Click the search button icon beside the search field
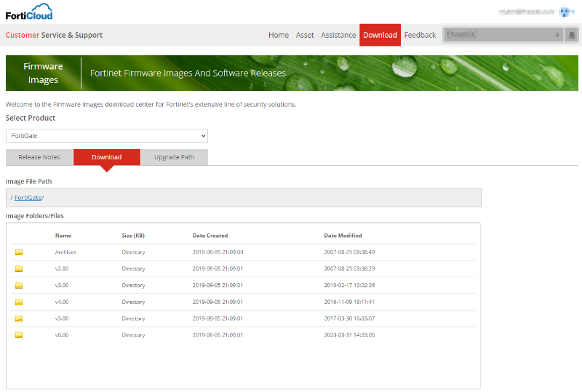Image resolution: width=582 pixels, height=392 pixels. (x=572, y=35)
